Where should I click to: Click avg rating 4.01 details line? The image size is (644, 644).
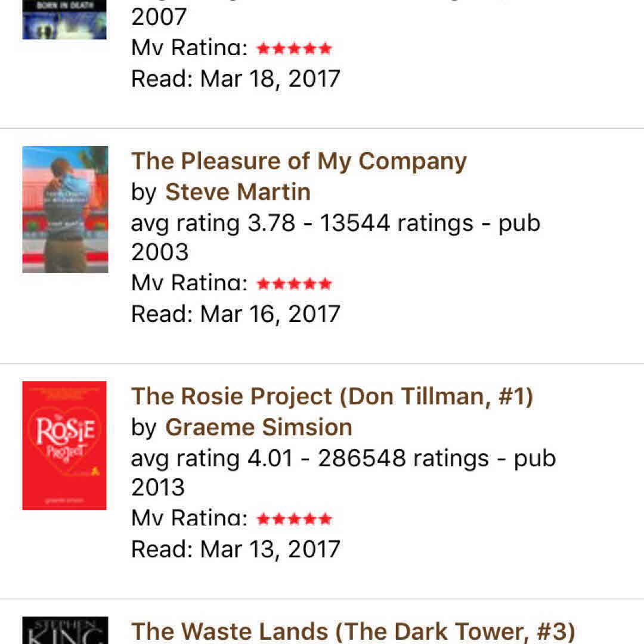pos(343,458)
